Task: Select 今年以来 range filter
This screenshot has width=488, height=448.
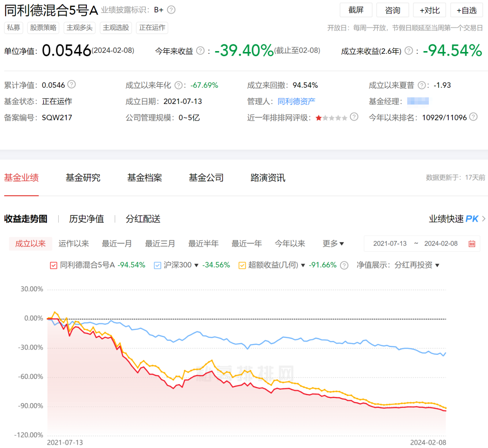Action: coord(290,244)
